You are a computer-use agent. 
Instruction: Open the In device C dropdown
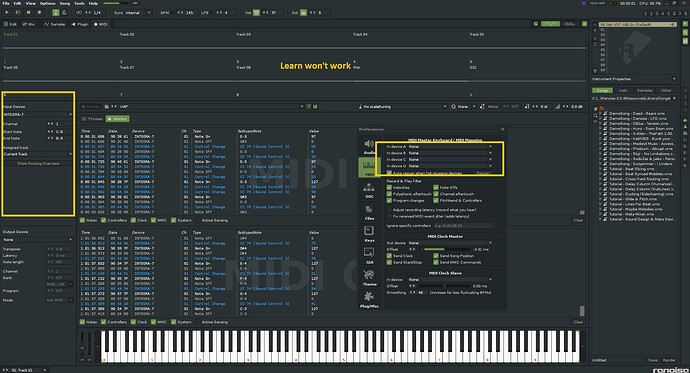point(450,160)
